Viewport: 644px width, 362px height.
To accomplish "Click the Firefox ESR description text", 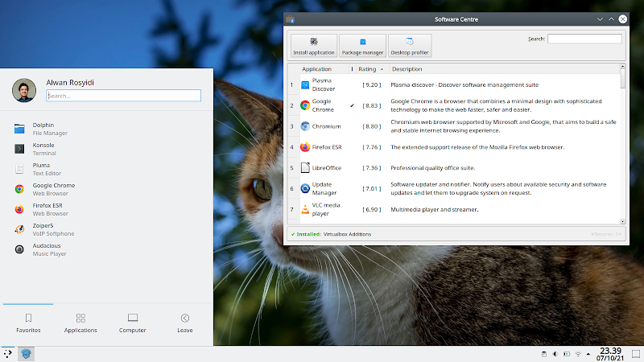I will tap(477, 147).
